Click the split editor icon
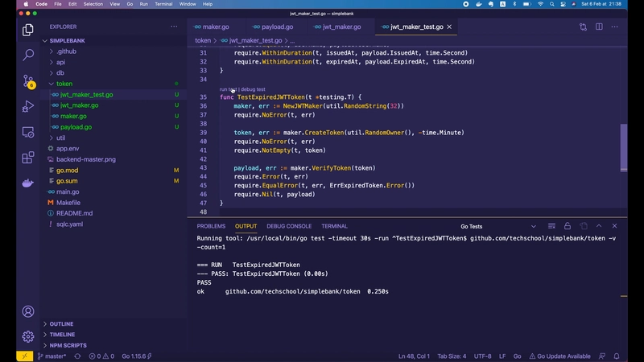The height and width of the screenshot is (362, 644). click(x=599, y=27)
